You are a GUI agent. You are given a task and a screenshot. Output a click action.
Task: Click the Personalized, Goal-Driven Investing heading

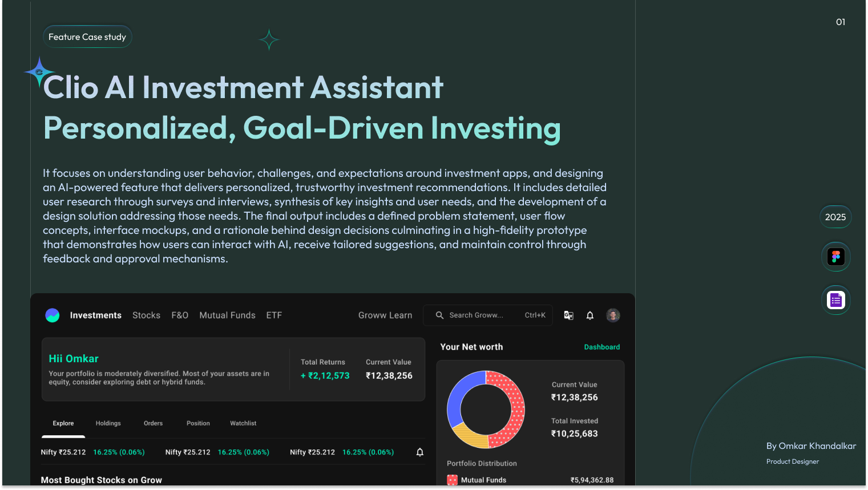pos(302,128)
